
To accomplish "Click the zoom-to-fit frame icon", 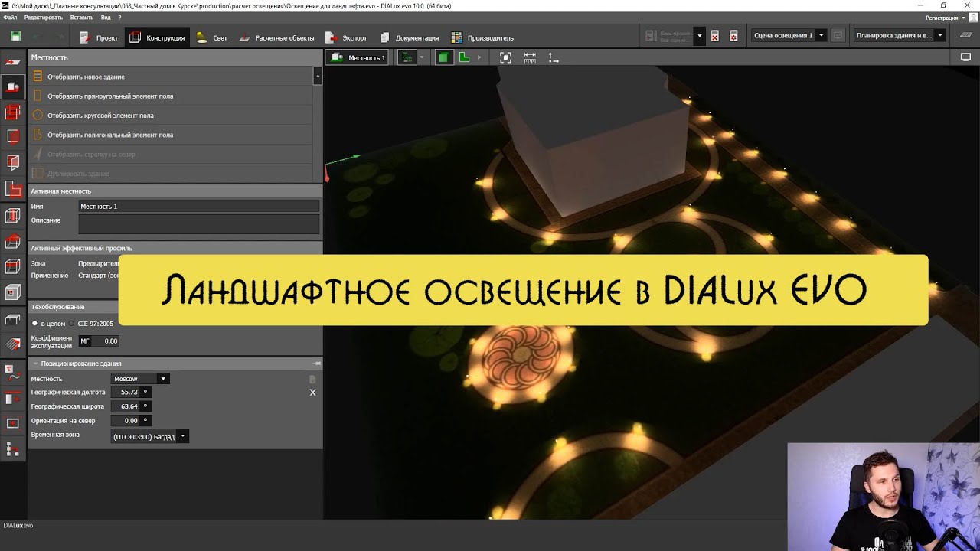I will [505, 57].
